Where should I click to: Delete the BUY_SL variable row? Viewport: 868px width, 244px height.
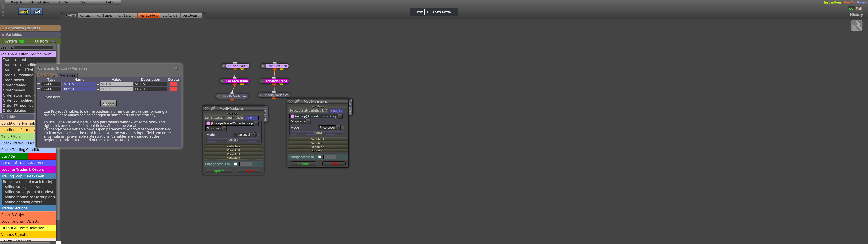tap(173, 89)
